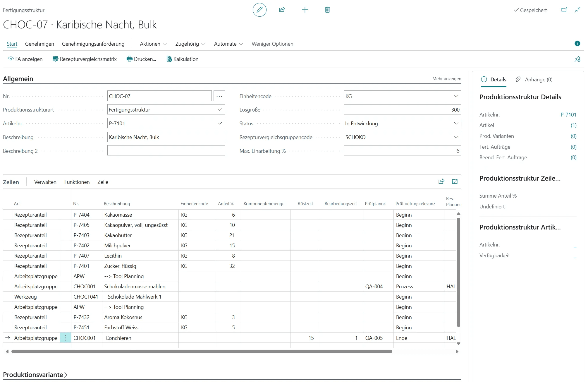Click Fert. Aufträge (0) link
This screenshot has width=588, height=382.
point(573,147)
